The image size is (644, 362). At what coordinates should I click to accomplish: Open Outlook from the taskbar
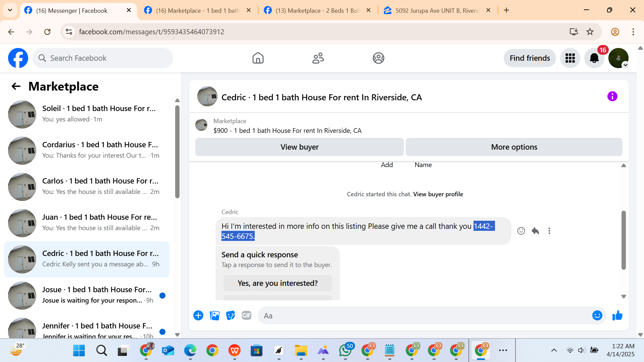(168, 351)
